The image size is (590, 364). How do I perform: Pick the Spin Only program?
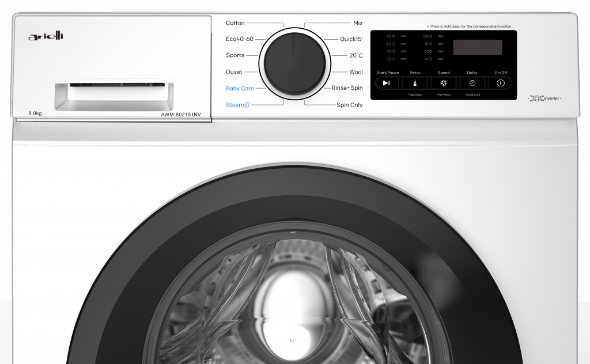[349, 105]
